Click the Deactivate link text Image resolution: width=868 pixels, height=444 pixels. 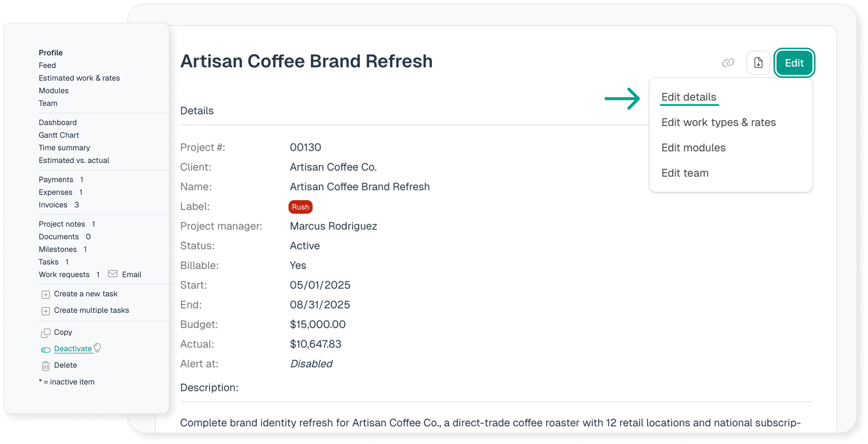pyautogui.click(x=73, y=349)
